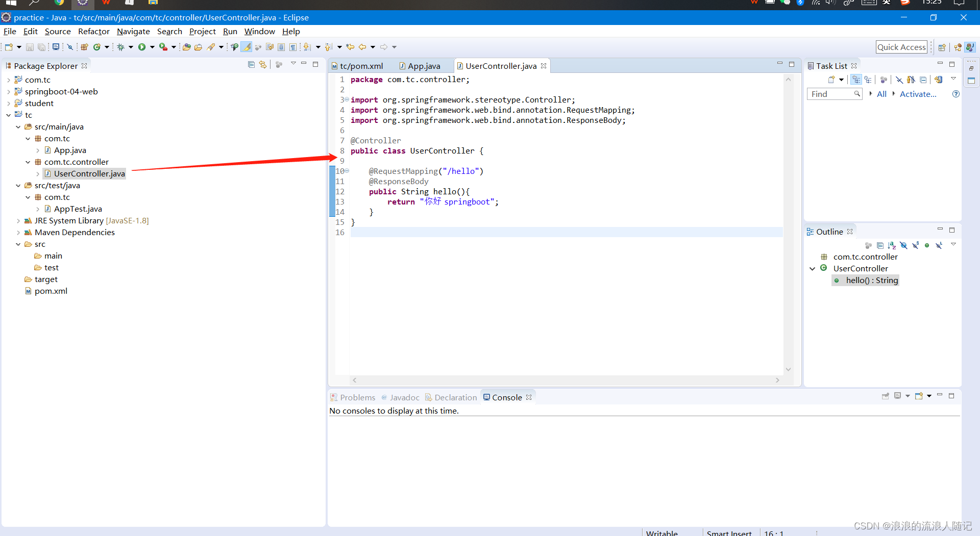Screen dimensions: 980x536
Task: Click Synchronize Changed icon in Task List
Action: click(938, 80)
